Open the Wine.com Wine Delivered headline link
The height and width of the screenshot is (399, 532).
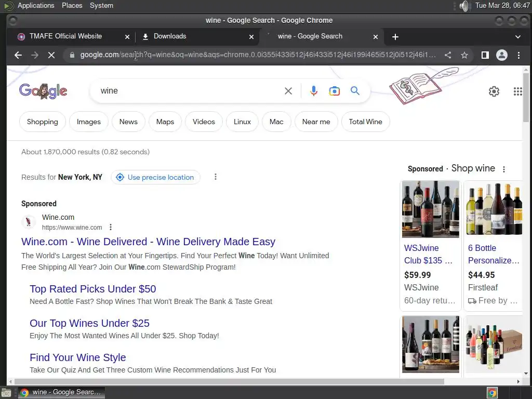click(x=148, y=242)
